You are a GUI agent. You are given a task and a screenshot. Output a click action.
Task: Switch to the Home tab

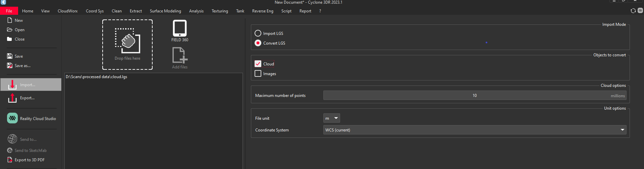tap(28, 11)
